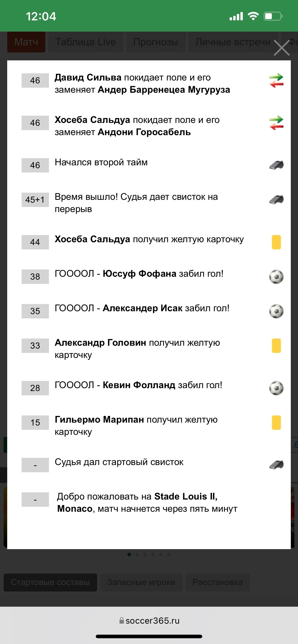The height and width of the screenshot is (644, 298).
Task: Tap the soccer365.ru address bar
Action: click(x=149, y=621)
